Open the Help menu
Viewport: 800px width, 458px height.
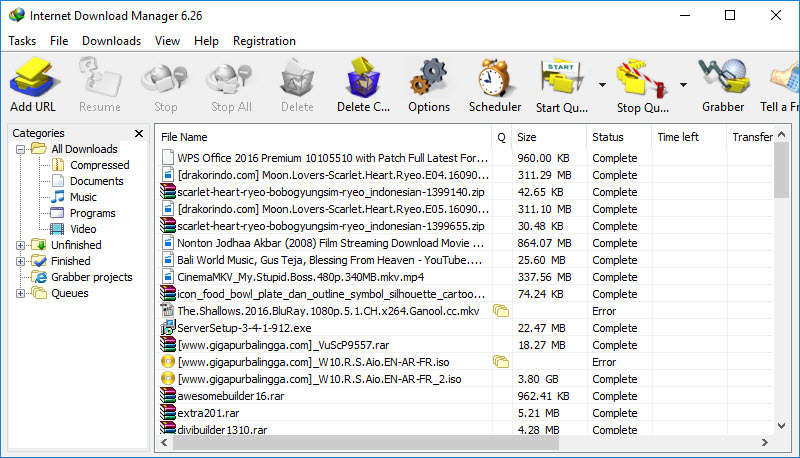[x=206, y=41]
